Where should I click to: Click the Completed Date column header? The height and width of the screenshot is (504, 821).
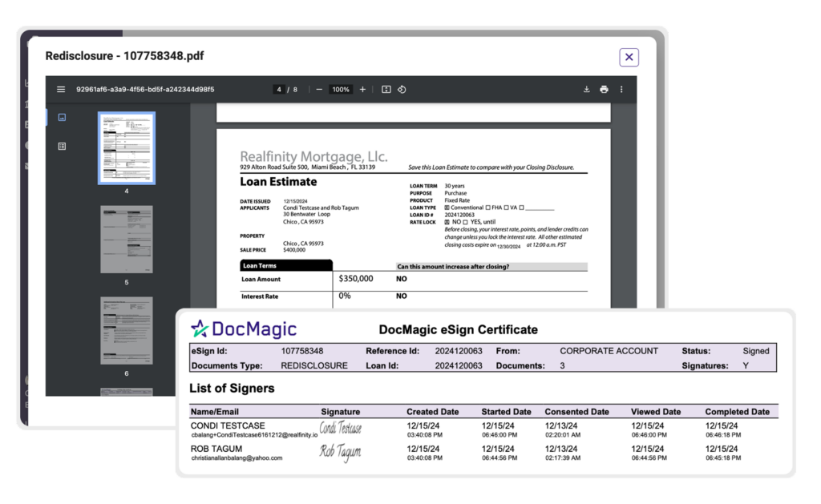pos(738,412)
